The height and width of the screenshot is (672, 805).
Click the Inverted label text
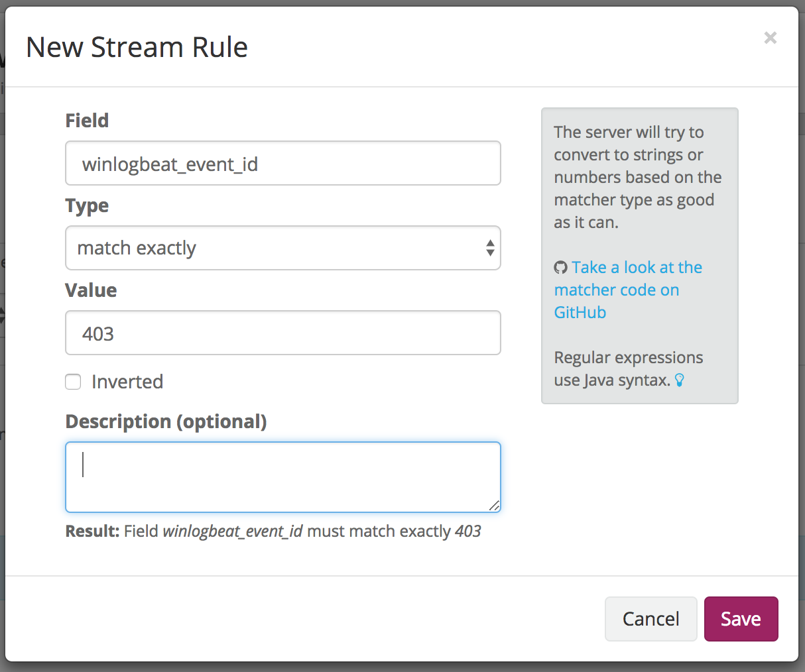pyautogui.click(x=127, y=382)
